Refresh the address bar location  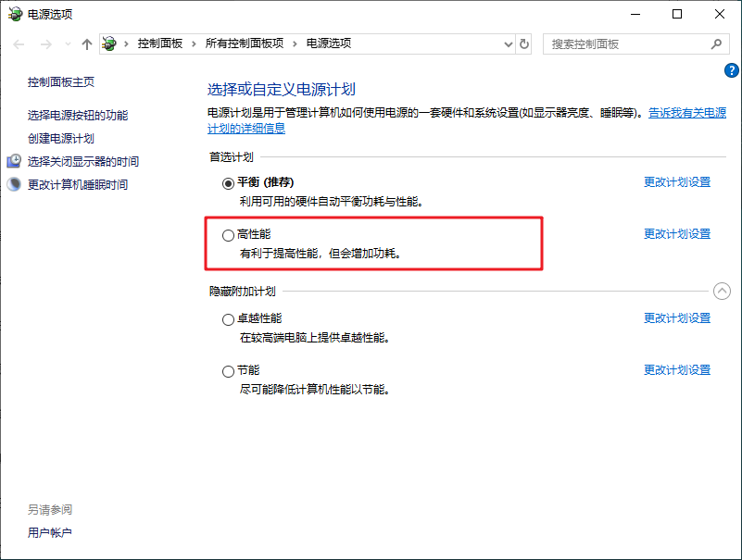[524, 44]
